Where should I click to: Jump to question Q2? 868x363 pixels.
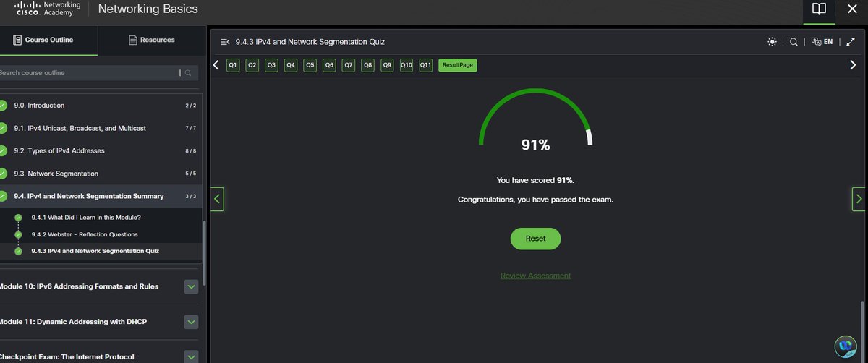tap(252, 65)
